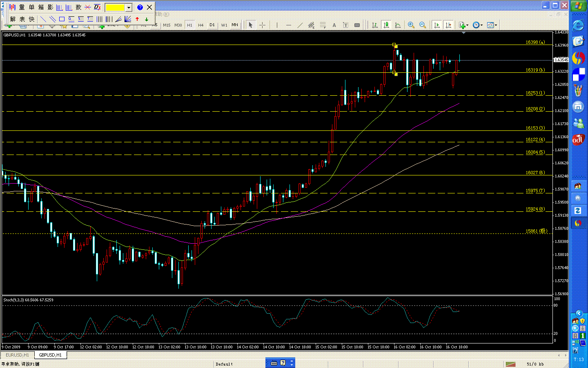Viewport: 588px width, 368px height.
Task: Switch chart to W1 timeframe
Action: [224, 25]
